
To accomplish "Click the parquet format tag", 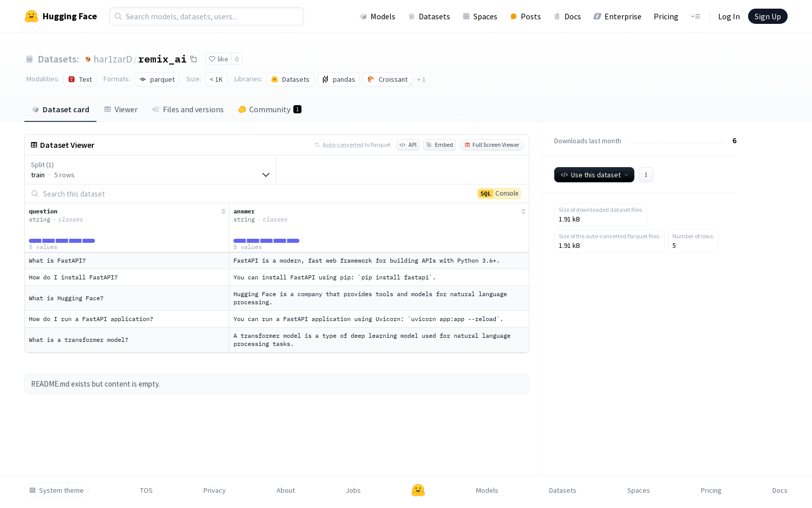I will coord(157,79).
